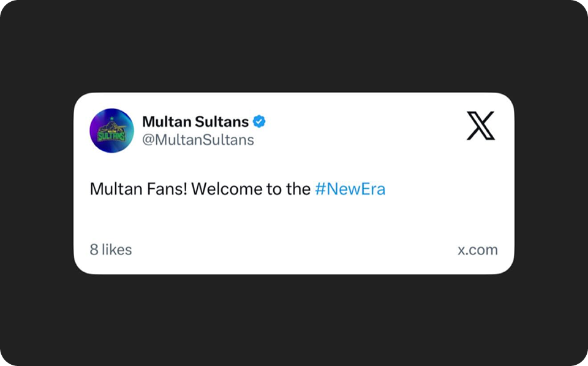Open the Multan Sultans profile avatar
Viewport: 588px width, 366px height.
point(111,131)
